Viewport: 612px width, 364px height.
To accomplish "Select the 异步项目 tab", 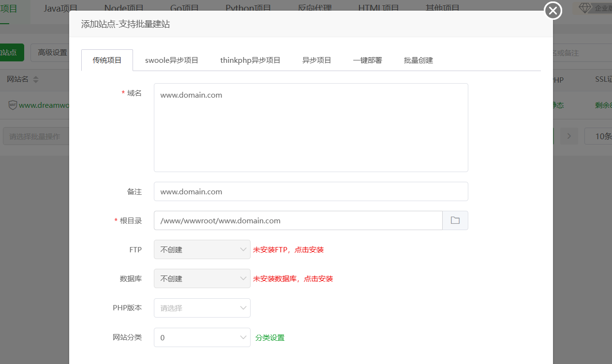I will (316, 60).
